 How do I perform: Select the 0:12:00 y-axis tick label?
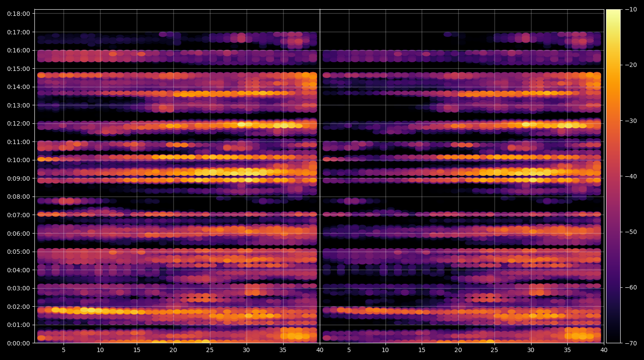coord(19,123)
